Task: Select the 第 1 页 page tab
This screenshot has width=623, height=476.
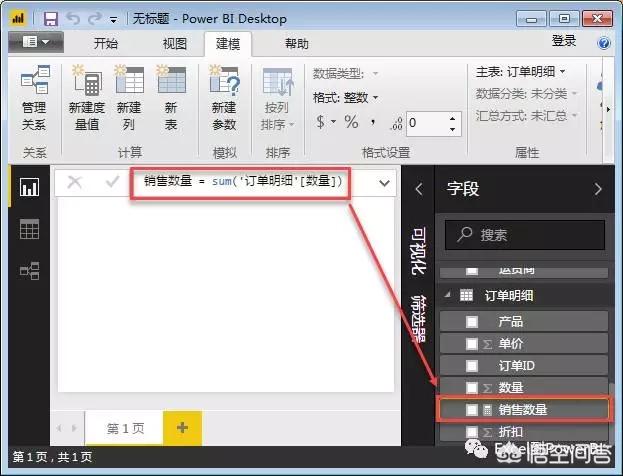Action: click(125, 428)
